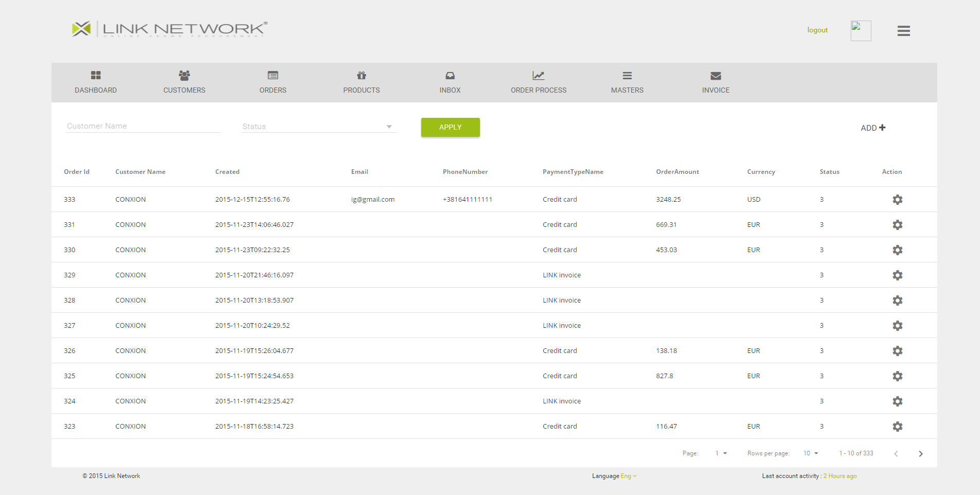Click the logout link
This screenshot has width=980, height=495.
817,30
